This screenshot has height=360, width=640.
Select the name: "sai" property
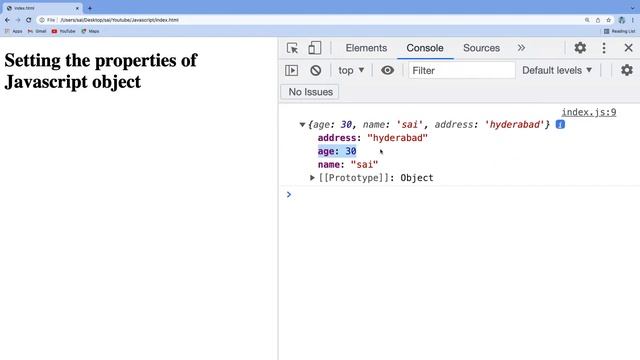[348, 164]
